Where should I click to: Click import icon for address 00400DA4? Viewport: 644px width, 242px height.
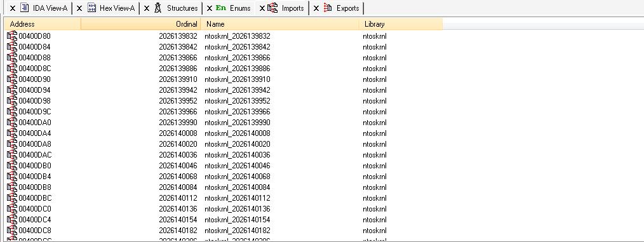[12, 133]
